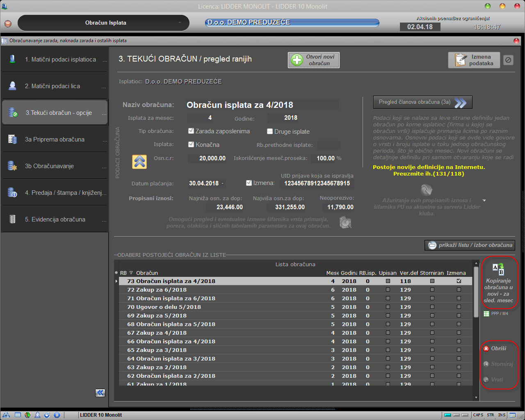Check Upisan box for row 70 Ugovor o delu
Viewport: 525px width, 420px height.
[x=388, y=307]
